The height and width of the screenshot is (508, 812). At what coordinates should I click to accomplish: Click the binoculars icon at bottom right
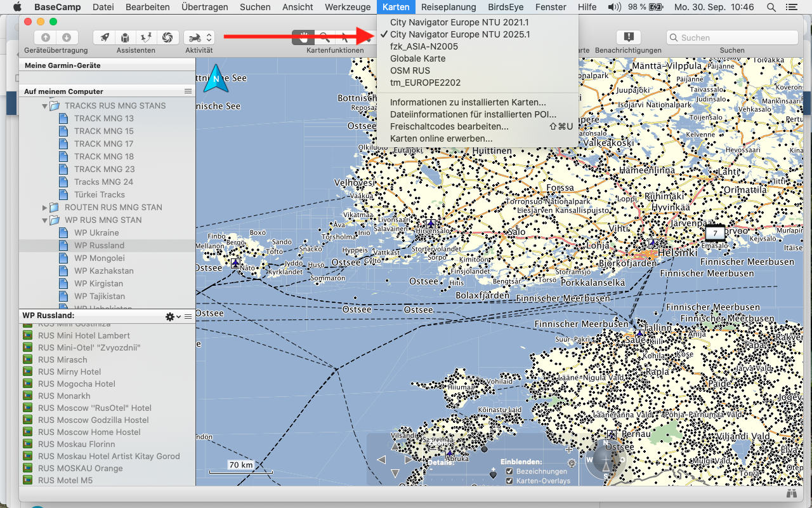[x=790, y=493]
